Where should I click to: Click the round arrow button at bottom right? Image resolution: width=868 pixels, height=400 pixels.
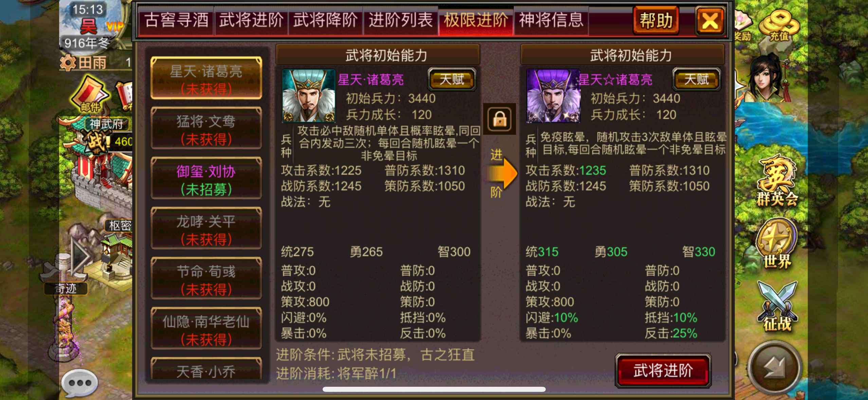(775, 367)
